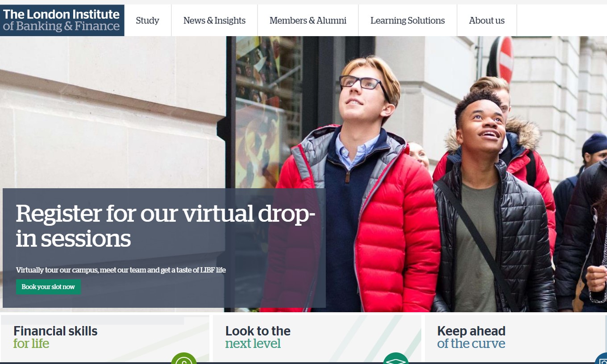Click the blue circular icon on Keep ahead card
607x364 pixels.
point(601,359)
